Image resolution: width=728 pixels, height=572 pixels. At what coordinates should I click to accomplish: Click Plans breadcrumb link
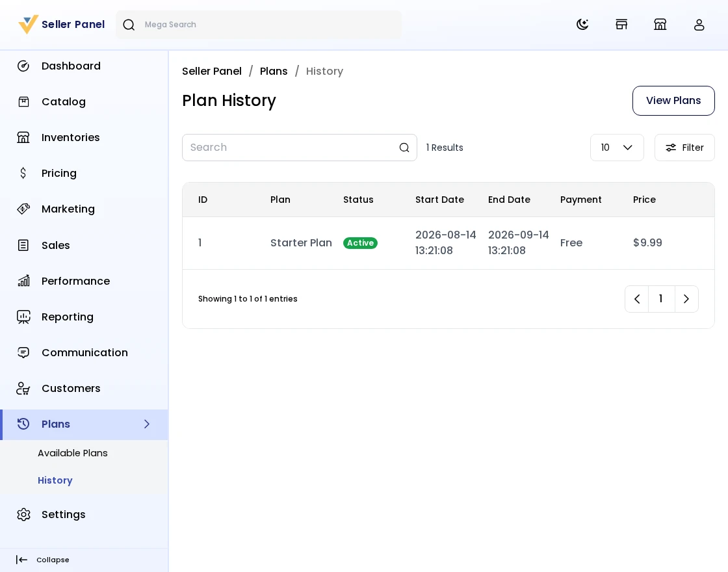point(274,71)
